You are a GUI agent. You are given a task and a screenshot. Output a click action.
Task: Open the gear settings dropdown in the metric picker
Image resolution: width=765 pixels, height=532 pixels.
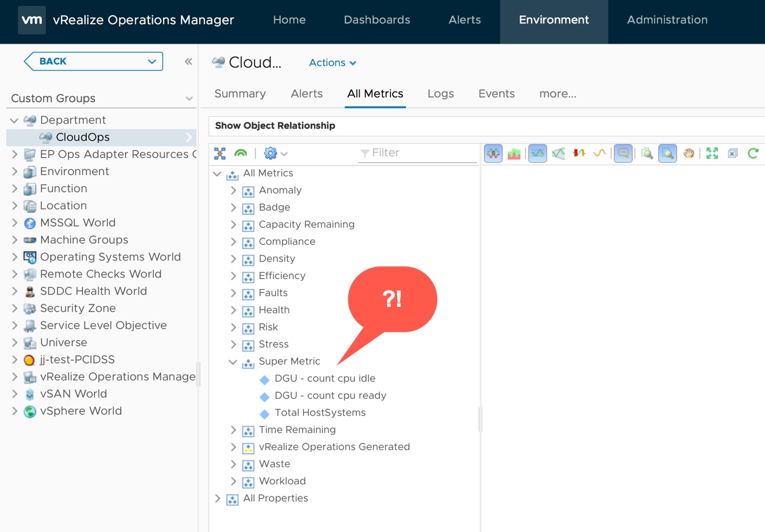[275, 153]
